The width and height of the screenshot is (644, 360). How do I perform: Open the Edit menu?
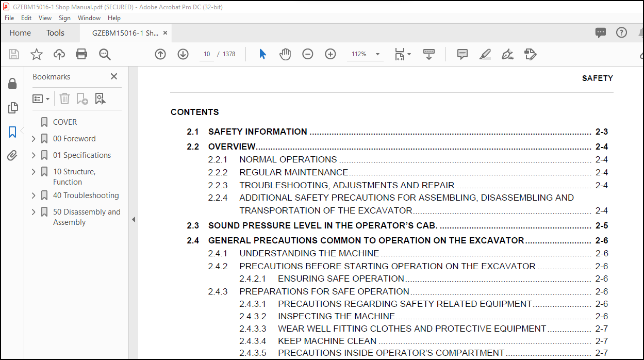click(26, 18)
